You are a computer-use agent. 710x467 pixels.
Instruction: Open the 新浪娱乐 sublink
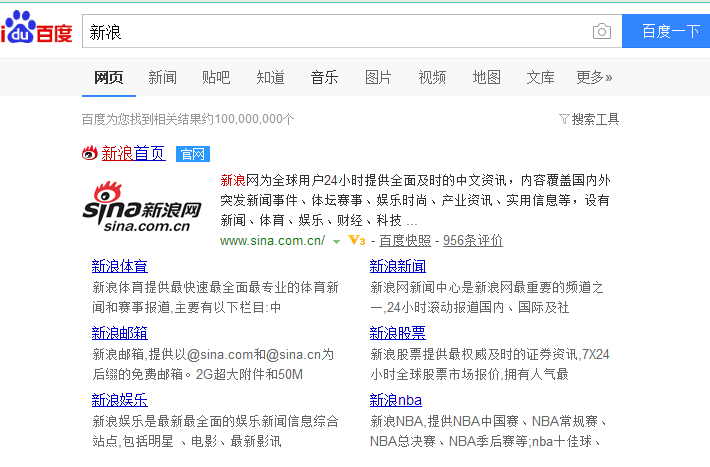click(120, 400)
